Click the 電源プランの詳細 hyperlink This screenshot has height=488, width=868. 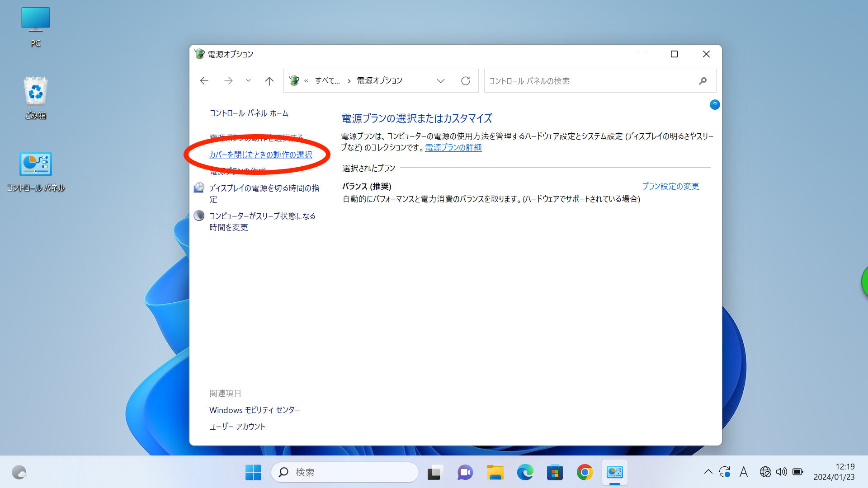[453, 147]
